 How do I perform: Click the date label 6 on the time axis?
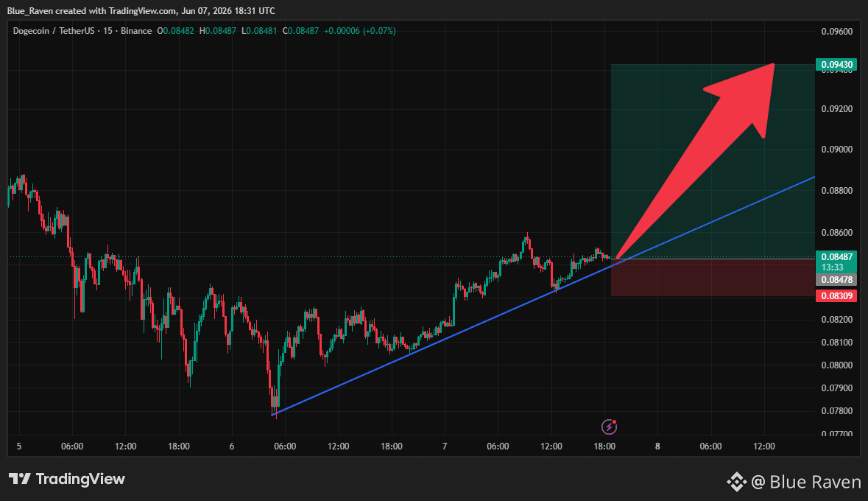coord(231,446)
